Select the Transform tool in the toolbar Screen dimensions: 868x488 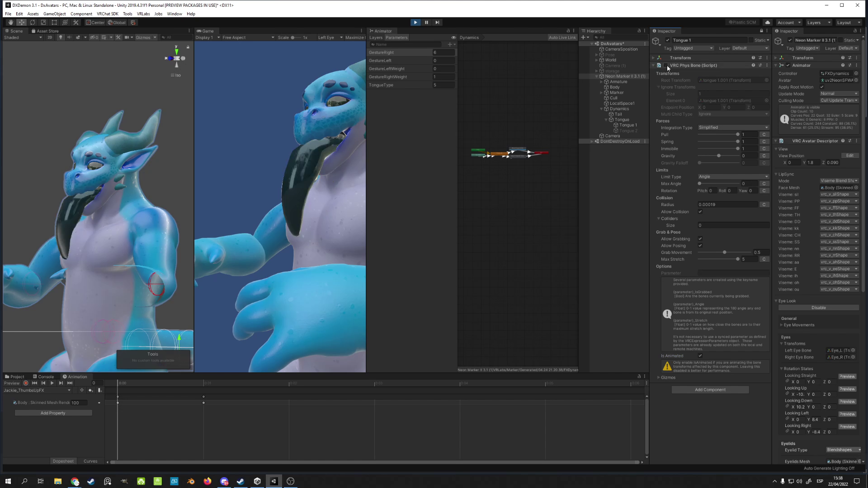coord(65,22)
